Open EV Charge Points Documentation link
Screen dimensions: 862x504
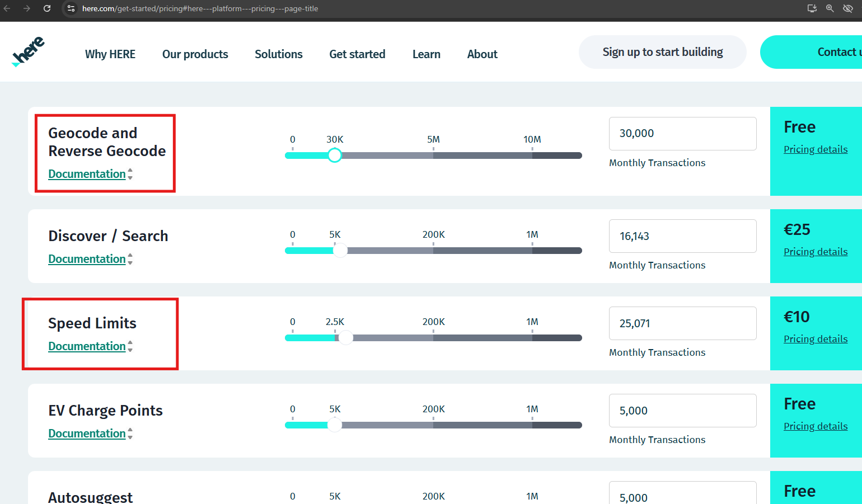[x=87, y=434]
